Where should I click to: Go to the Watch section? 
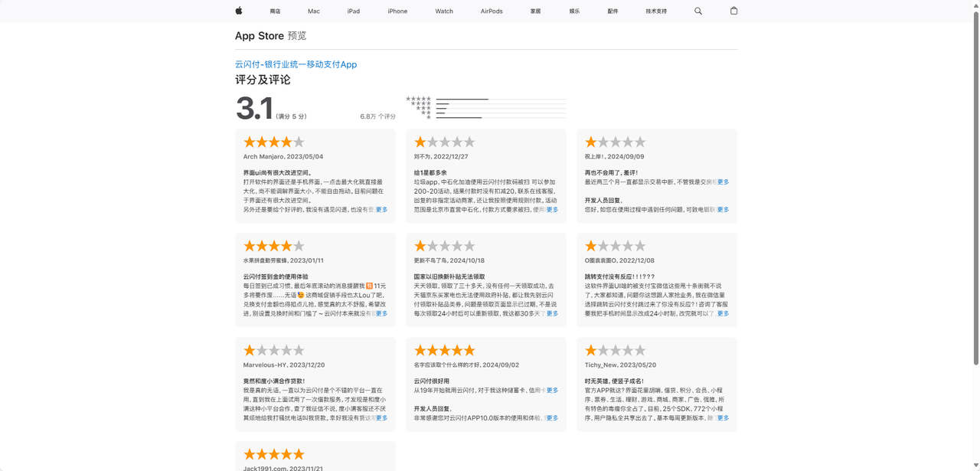point(444,11)
